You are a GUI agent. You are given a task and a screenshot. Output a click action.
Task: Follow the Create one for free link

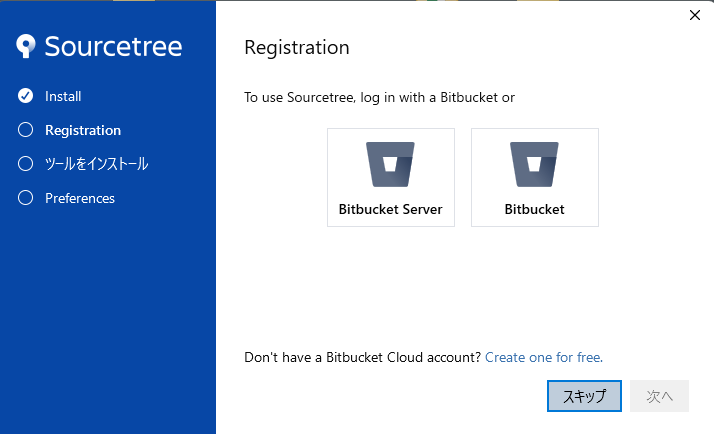click(x=544, y=357)
